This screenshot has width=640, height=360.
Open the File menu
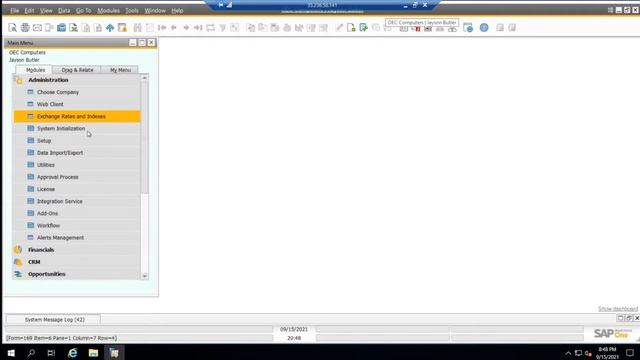point(15,11)
